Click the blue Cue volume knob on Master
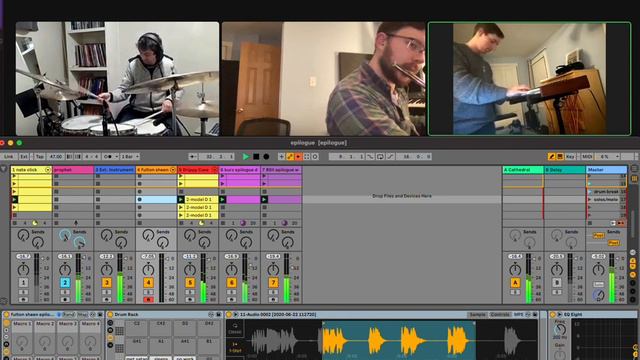This screenshot has width=640, height=360. click(599, 295)
